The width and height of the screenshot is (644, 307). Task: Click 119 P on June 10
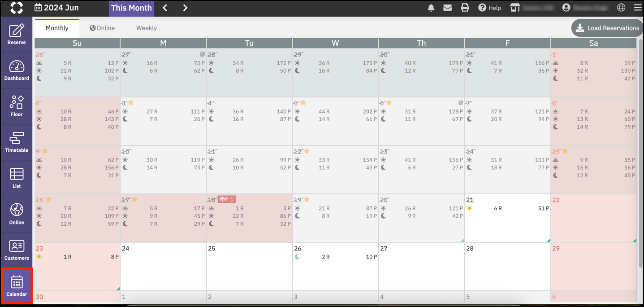[198, 160]
